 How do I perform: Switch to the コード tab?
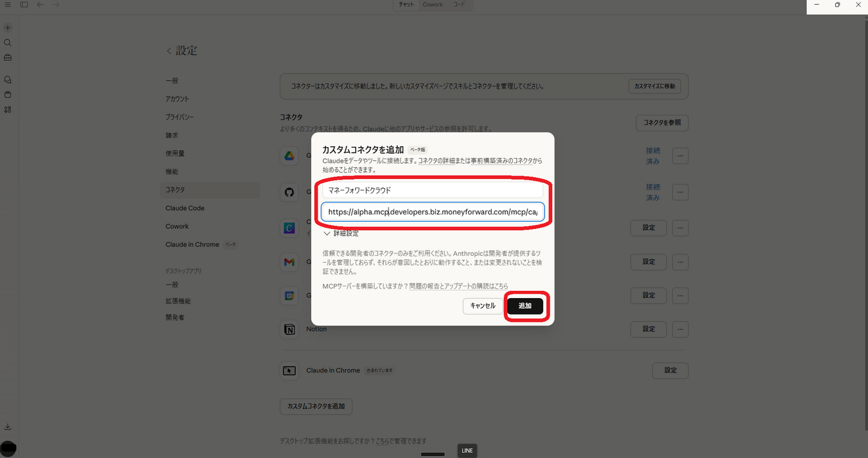click(x=459, y=5)
